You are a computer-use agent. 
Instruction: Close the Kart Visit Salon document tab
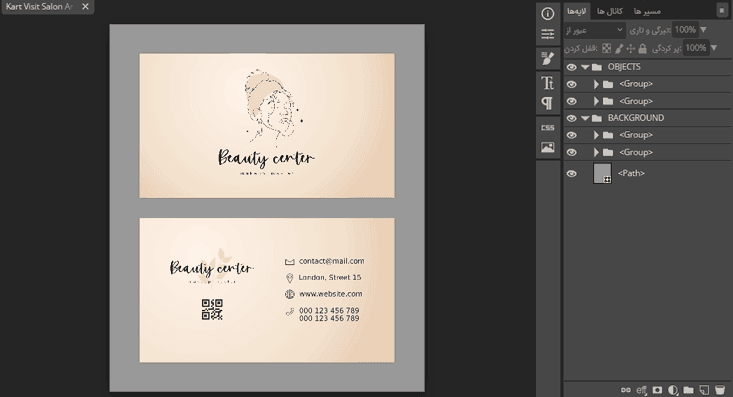point(85,7)
